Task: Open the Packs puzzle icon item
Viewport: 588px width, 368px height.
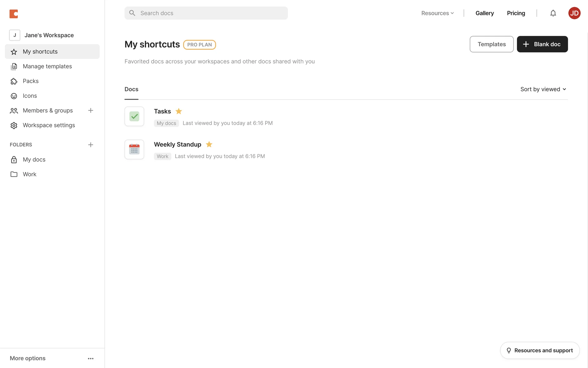Action: [31, 81]
